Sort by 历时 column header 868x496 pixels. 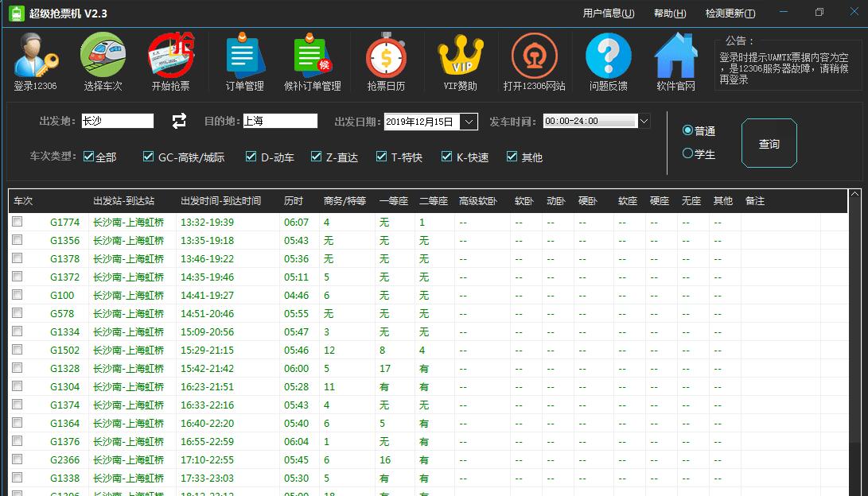(294, 201)
